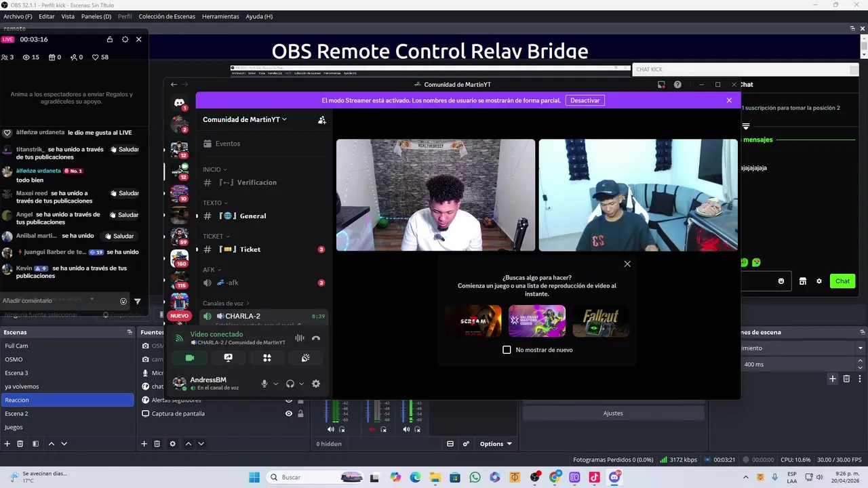The height and width of the screenshot is (488, 868).
Task: Open Discord direct messages home icon
Action: pos(179,102)
